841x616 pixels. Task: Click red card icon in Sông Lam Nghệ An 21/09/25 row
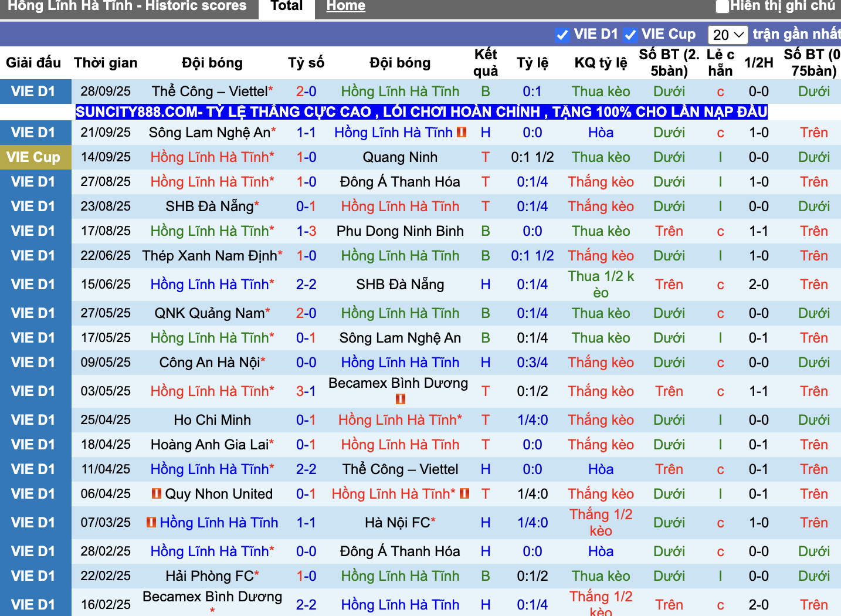click(462, 132)
